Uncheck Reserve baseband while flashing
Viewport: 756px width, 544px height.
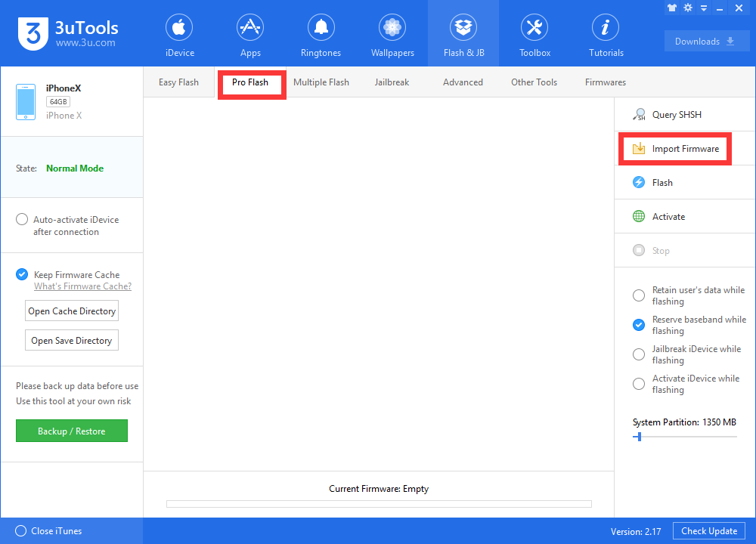click(639, 325)
